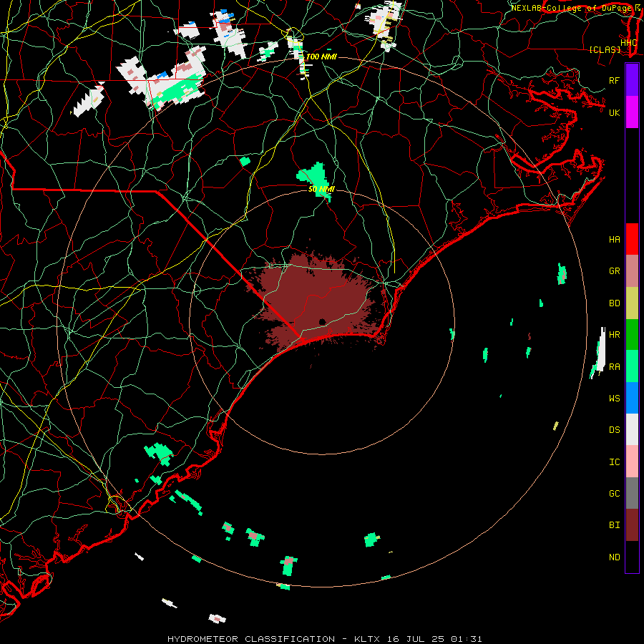This screenshot has width=644, height=644.
Task: Click the RA legend label
Action: (614, 367)
